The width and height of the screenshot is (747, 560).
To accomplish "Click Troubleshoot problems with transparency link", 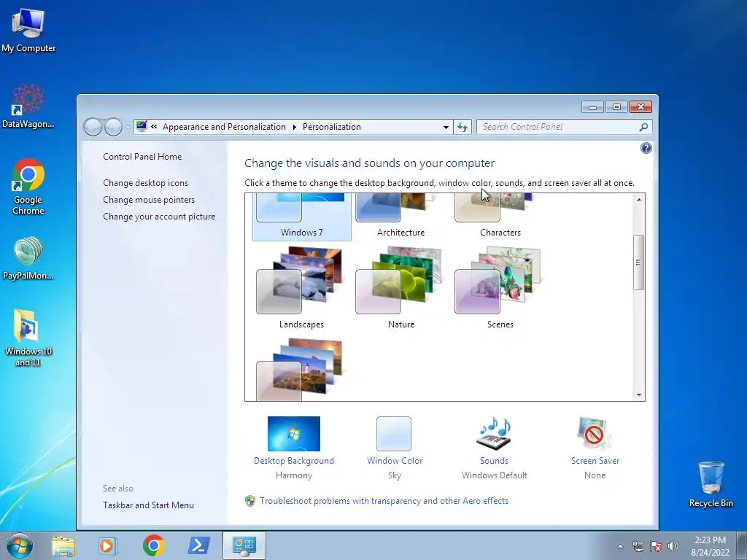I will 384,501.
